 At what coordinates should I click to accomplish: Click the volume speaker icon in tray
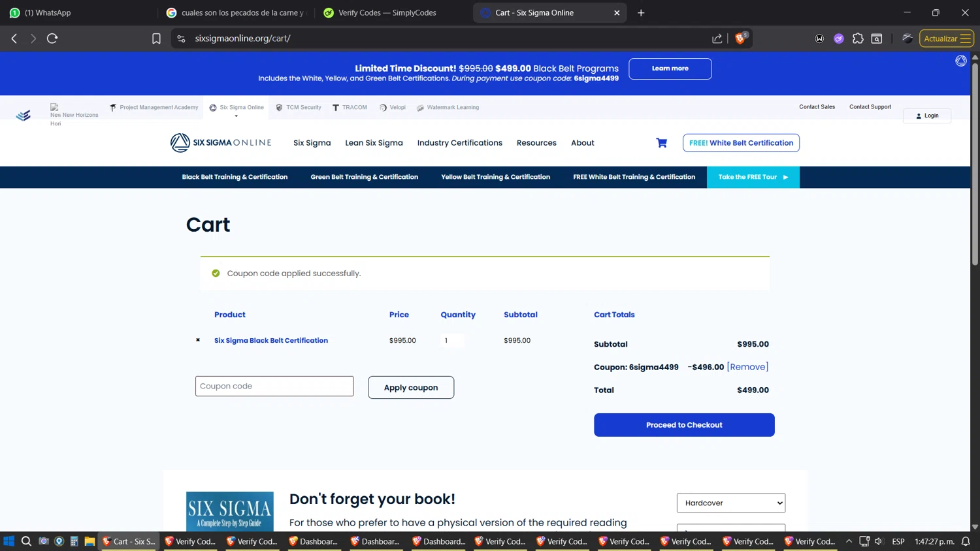879,541
